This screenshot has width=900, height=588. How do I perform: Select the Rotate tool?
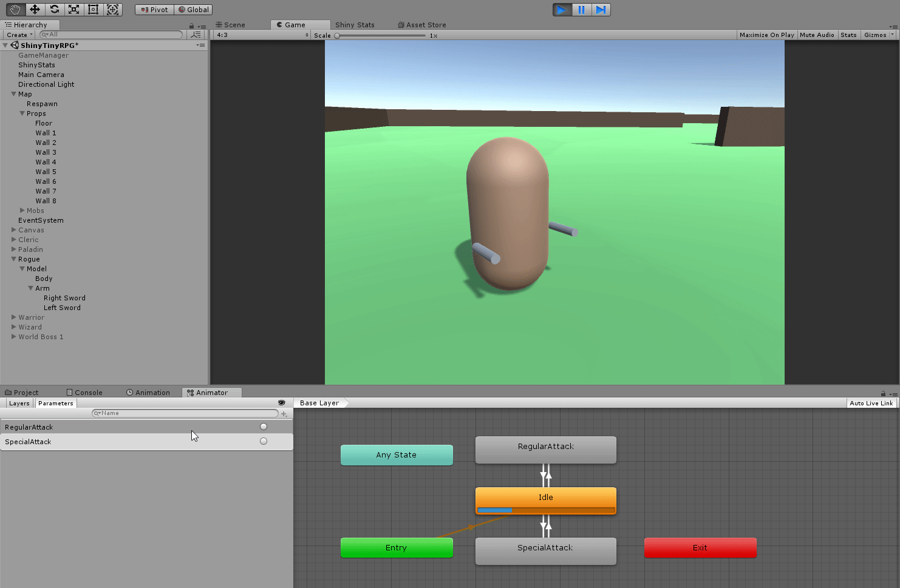click(x=53, y=9)
